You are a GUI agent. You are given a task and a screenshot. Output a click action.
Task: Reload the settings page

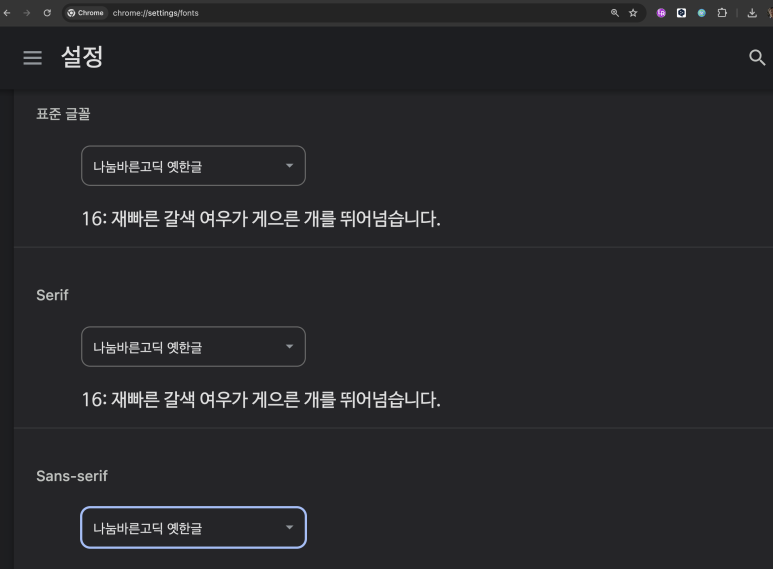point(47,13)
